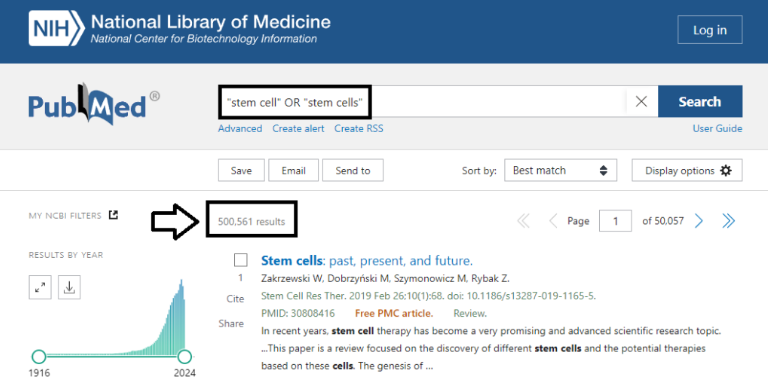Open the Log in button
Screen dimensions: 768x384
[710, 30]
